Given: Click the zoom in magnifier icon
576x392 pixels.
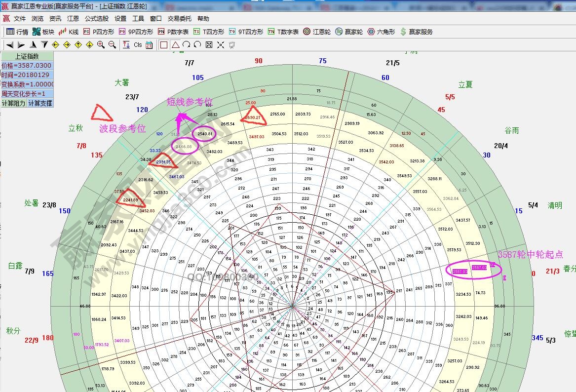Looking at the screenshot, I should pyautogui.click(x=101, y=45).
